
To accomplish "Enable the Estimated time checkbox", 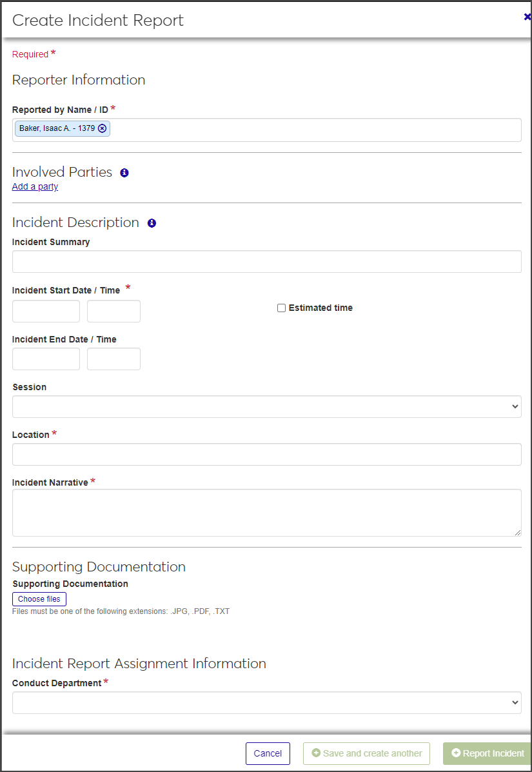I will 281,308.
